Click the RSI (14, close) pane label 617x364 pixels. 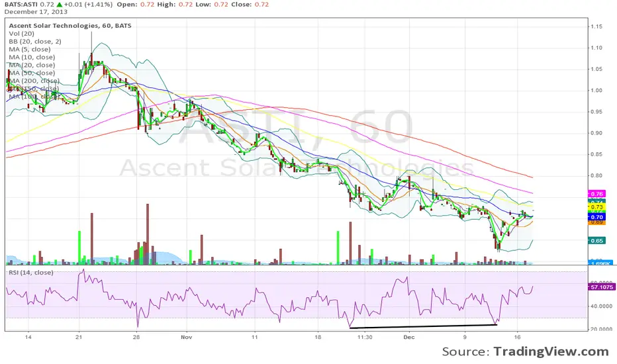[30, 272]
